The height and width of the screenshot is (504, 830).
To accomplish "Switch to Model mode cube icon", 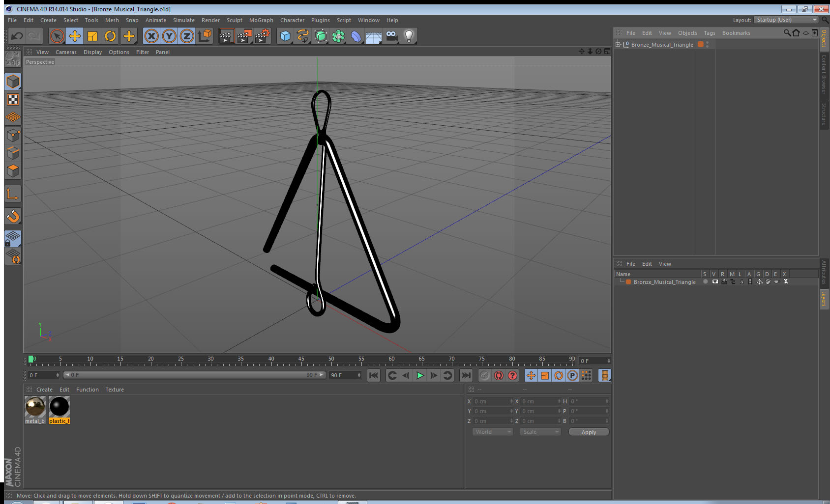I will 13,82.
